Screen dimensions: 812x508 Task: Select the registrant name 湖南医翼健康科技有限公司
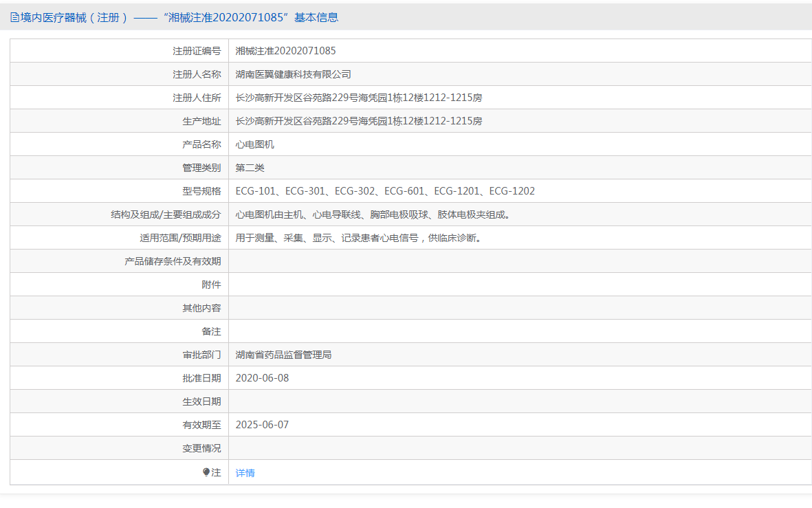pos(293,74)
